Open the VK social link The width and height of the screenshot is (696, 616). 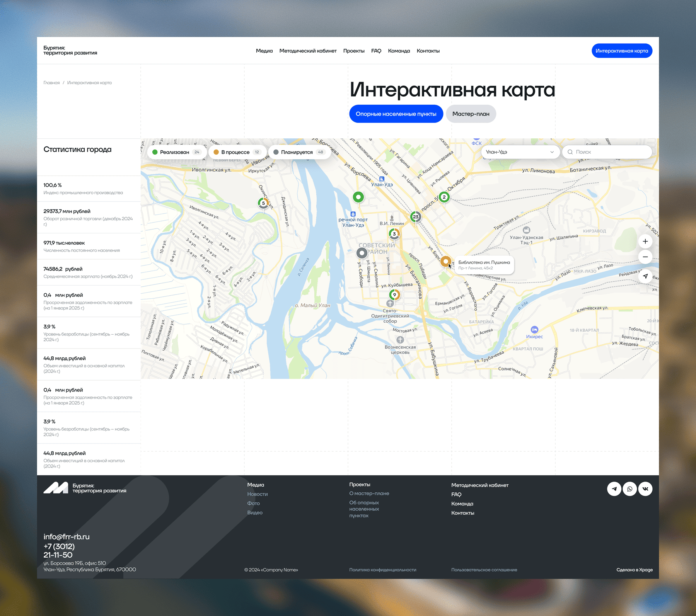click(645, 489)
